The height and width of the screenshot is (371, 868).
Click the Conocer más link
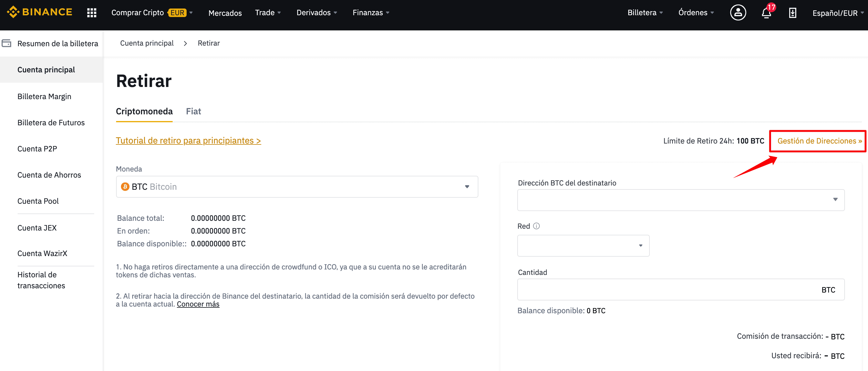198,304
